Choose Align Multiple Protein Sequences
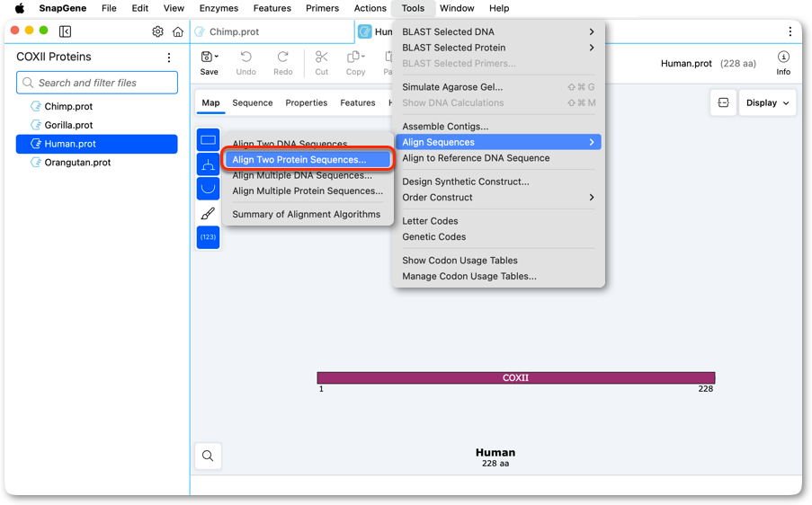812x505 pixels. (308, 190)
